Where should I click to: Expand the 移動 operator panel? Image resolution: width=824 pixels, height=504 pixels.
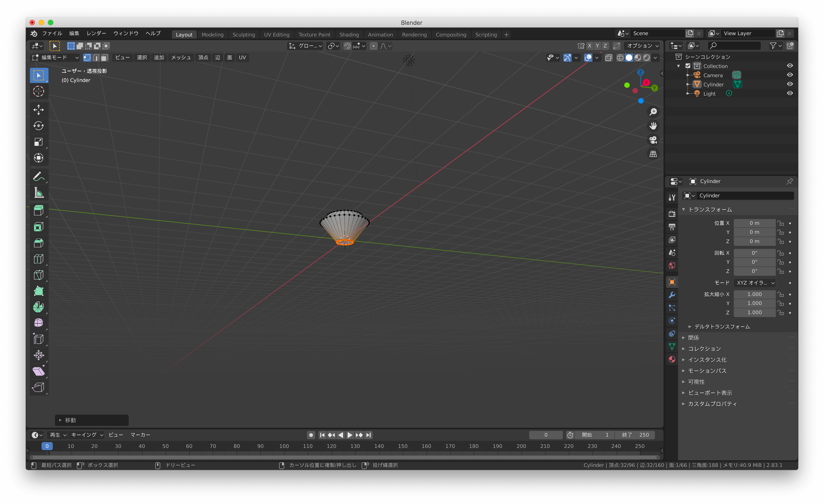tap(92, 420)
